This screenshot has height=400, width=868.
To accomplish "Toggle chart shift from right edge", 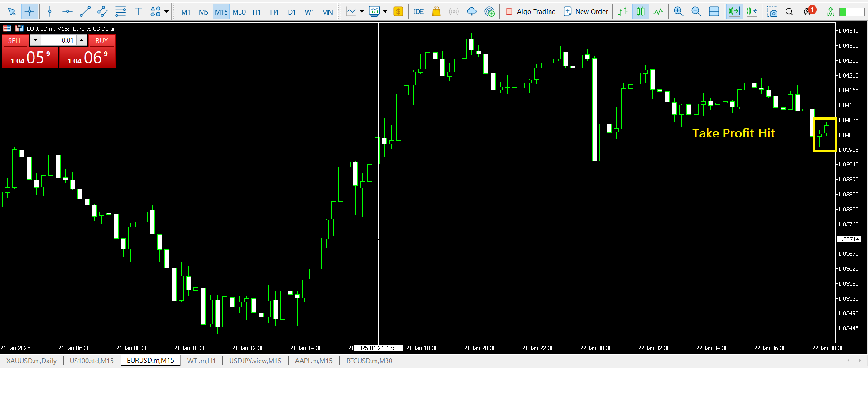I will (752, 12).
